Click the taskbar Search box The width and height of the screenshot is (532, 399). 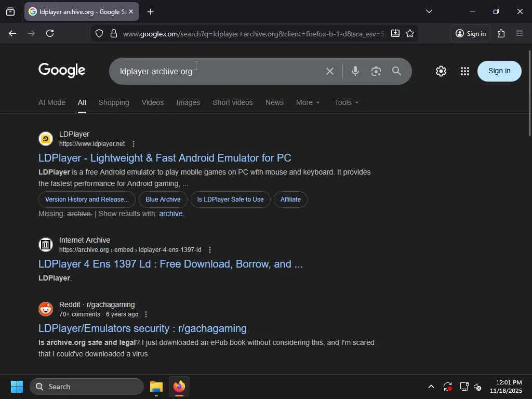click(x=87, y=387)
